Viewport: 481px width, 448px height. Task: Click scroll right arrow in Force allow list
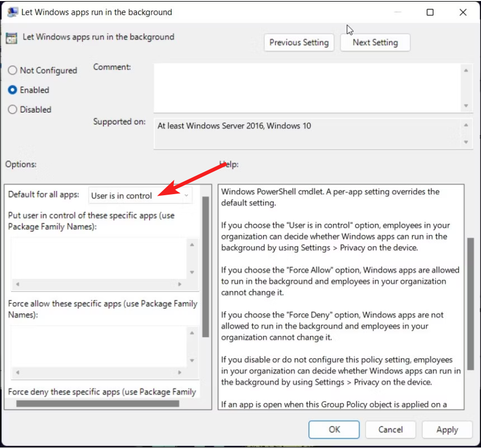point(180,372)
